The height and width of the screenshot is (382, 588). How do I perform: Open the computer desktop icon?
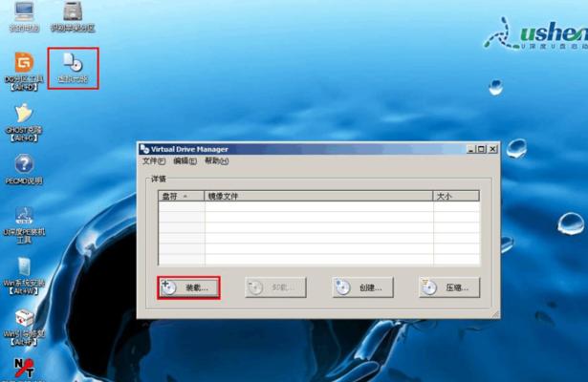pyautogui.click(x=24, y=16)
